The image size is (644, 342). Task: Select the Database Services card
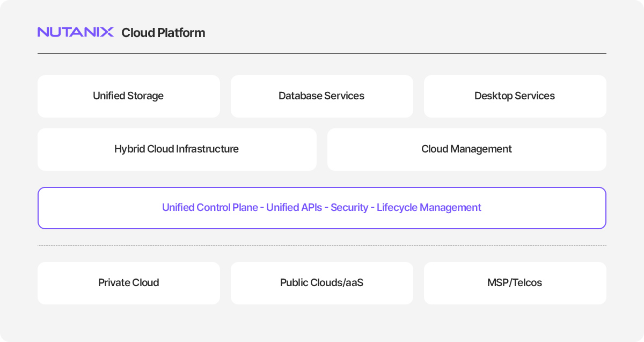coord(322,96)
